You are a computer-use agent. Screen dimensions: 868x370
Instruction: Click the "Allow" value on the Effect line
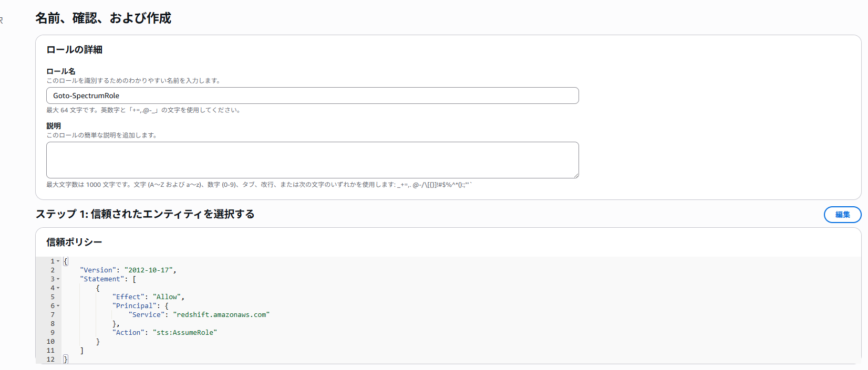point(167,297)
